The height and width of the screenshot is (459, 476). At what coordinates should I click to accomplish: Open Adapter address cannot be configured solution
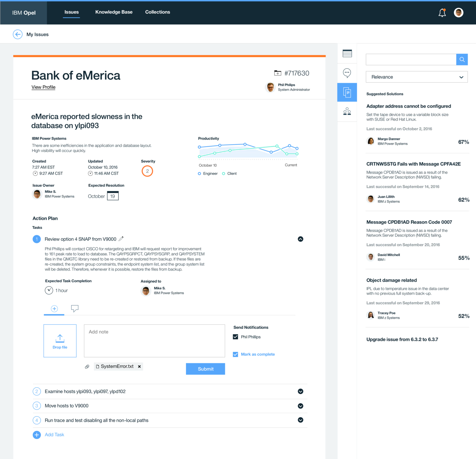coord(408,106)
